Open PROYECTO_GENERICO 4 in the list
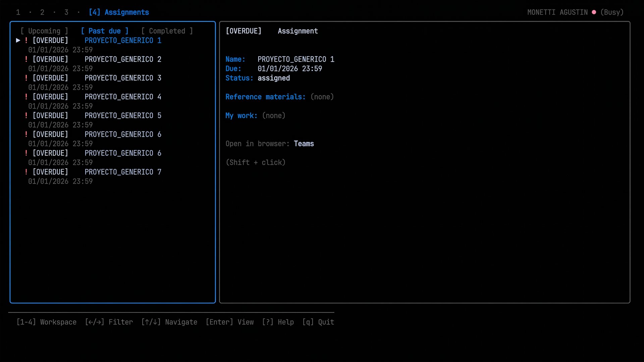This screenshot has height=362, width=644. pos(123,97)
